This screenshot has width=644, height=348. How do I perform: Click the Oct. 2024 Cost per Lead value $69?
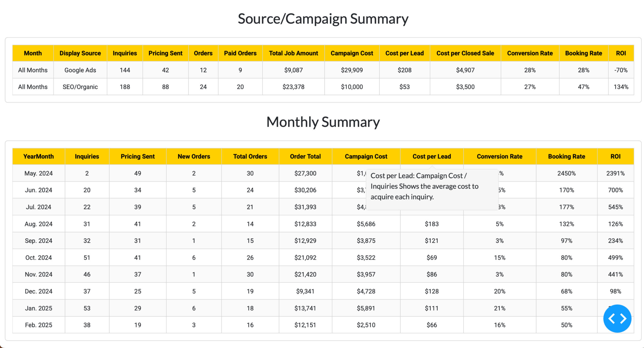click(431, 257)
